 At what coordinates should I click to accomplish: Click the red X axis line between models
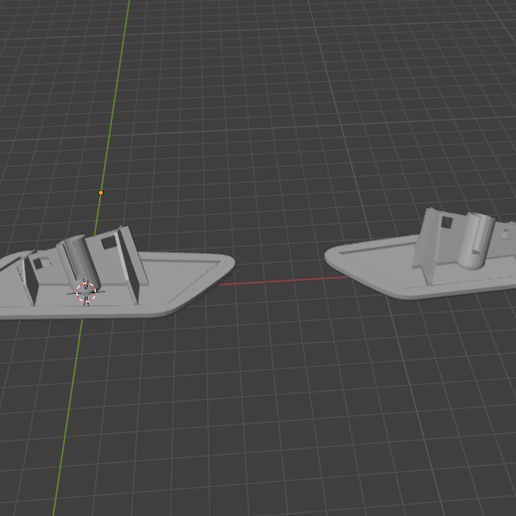(x=283, y=281)
